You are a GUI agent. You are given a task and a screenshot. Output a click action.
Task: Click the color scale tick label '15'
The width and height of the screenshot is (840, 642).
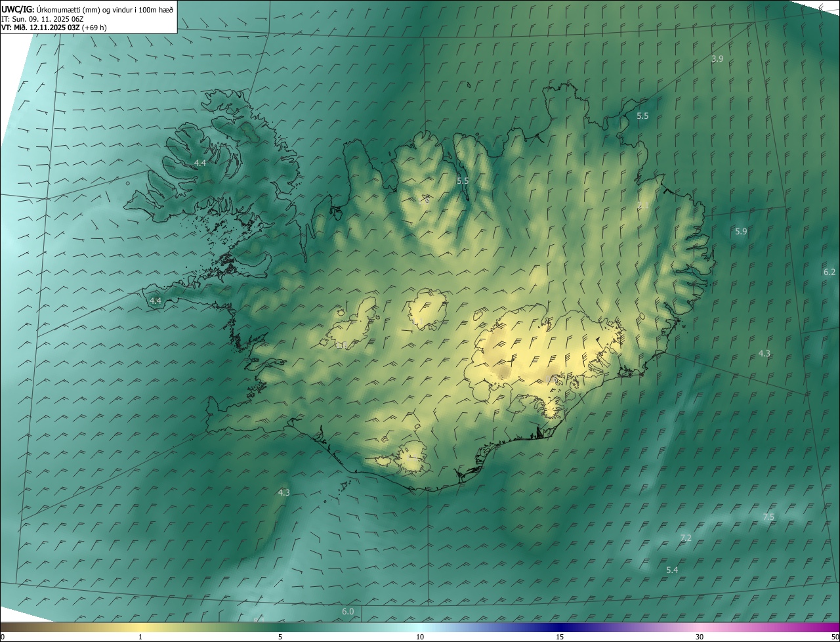560,637
